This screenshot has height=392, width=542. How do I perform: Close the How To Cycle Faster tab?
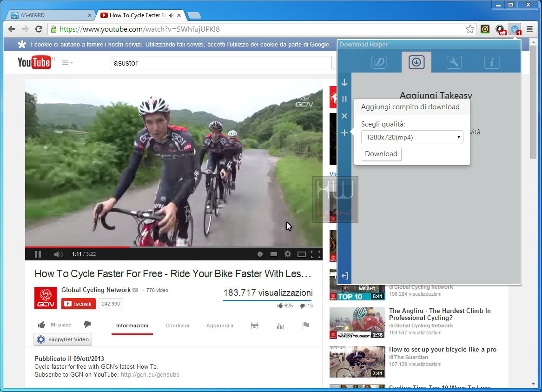click(179, 15)
